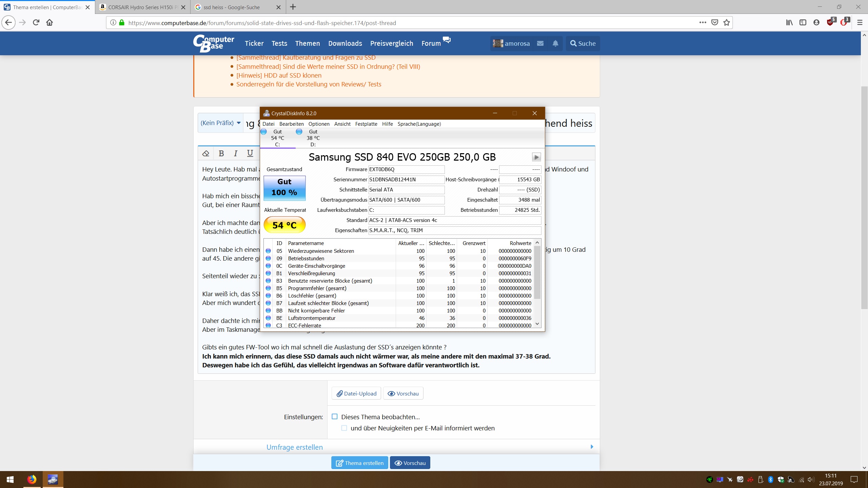Open the Festplatte menu in CrystalDiskInfo
This screenshot has width=868, height=488.
[366, 124]
